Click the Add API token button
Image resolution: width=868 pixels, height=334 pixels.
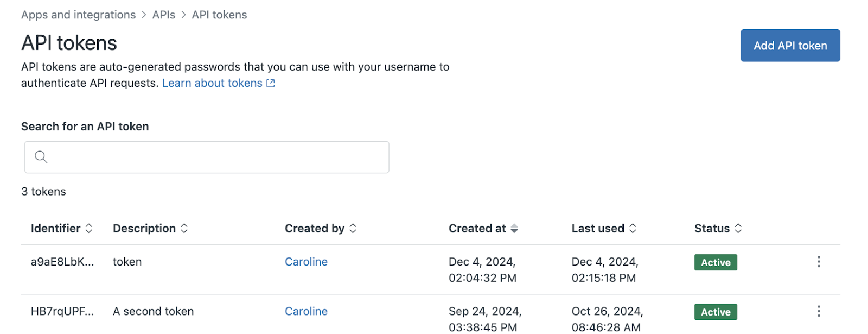pos(790,46)
